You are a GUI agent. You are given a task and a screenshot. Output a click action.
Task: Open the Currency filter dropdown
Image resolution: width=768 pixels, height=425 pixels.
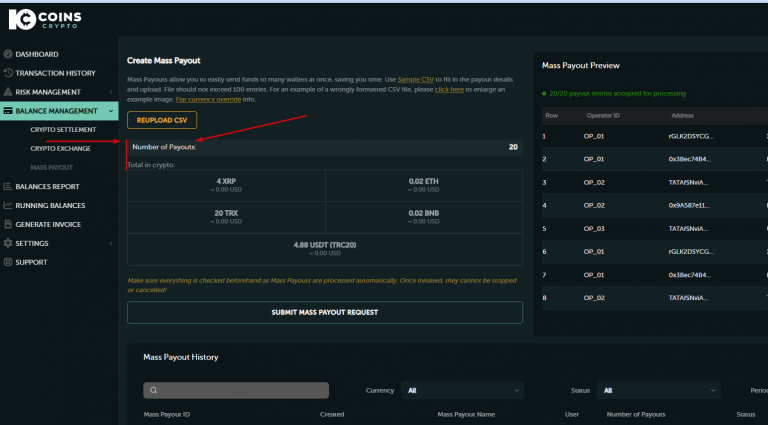[462, 390]
